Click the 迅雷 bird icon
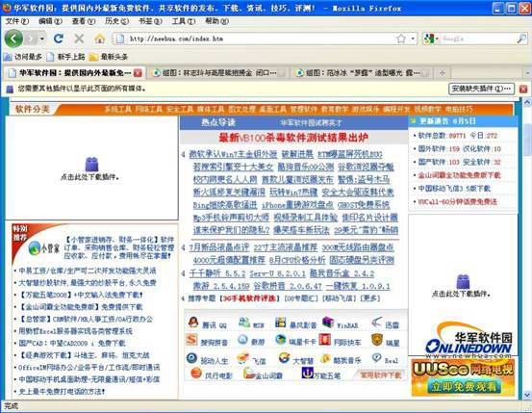This screenshot has height=413, width=532. click(x=376, y=323)
